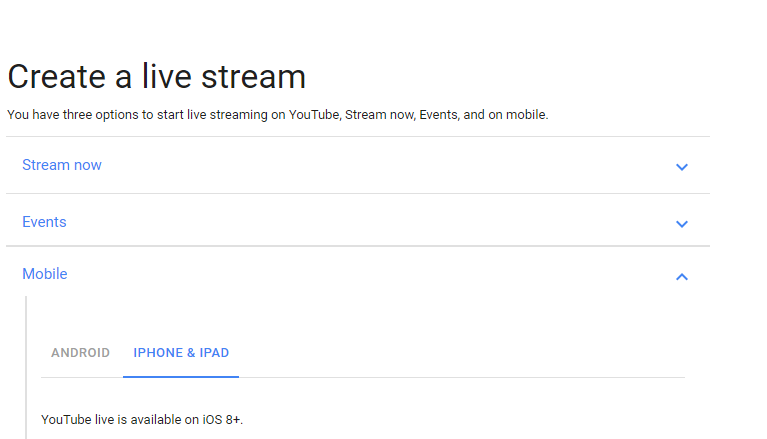The width and height of the screenshot is (767, 439).
Task: Click the 'YouTube live is available on iOS 8+.' text
Action: point(142,419)
